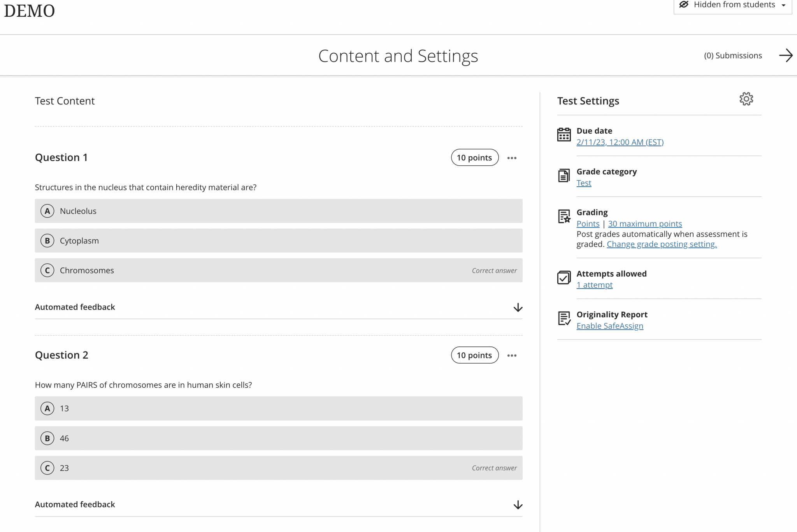Click Enable SafeAssign link

point(610,326)
